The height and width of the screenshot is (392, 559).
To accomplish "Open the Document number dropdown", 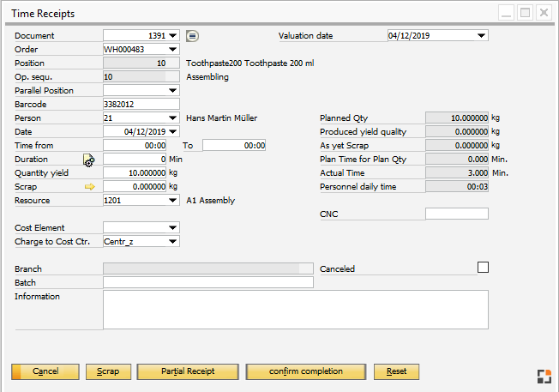I will [173, 36].
